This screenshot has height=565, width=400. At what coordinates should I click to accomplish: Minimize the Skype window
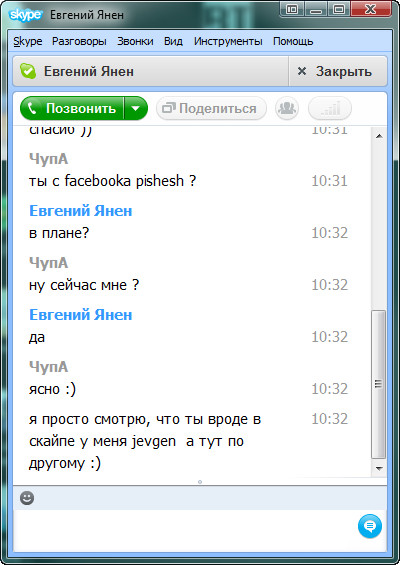[316, 9]
